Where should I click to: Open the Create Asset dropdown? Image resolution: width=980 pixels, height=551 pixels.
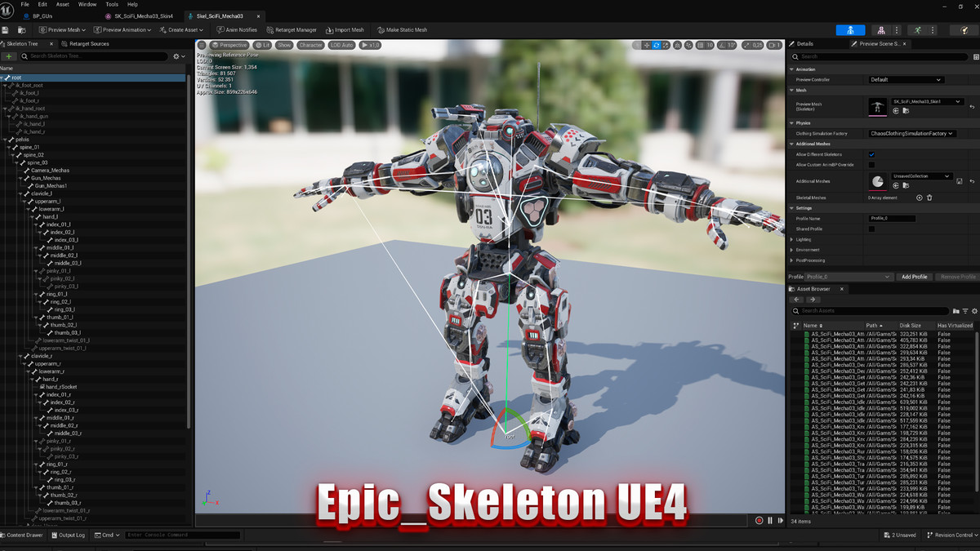(181, 29)
